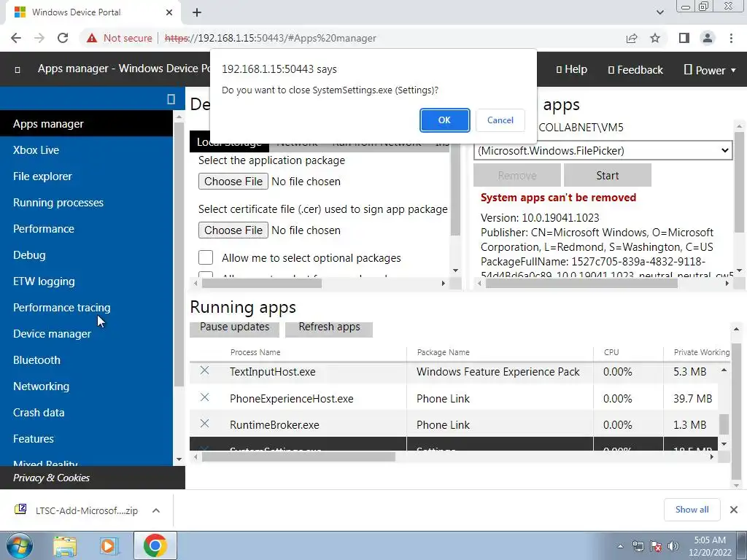747x560 pixels.
Task: Open volume speaker tray icon
Action: (x=673, y=546)
